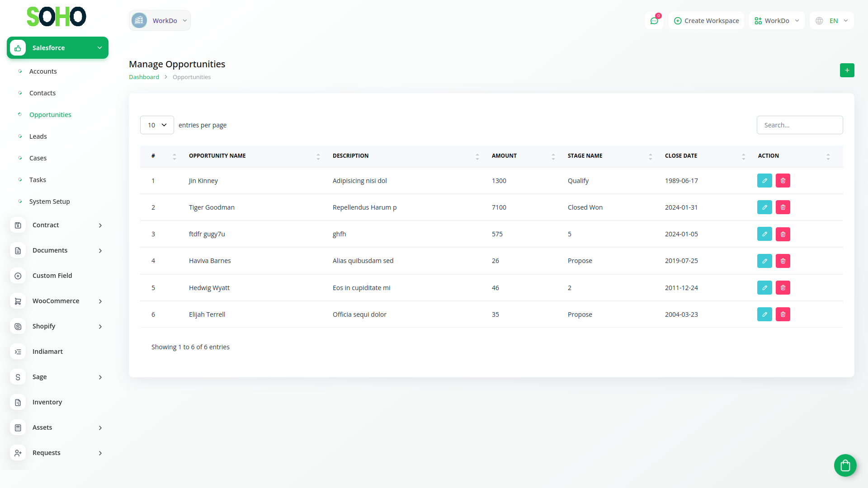Click edit icon for Haviva Barnes row
This screenshot has width=868, height=488.
[764, 261]
